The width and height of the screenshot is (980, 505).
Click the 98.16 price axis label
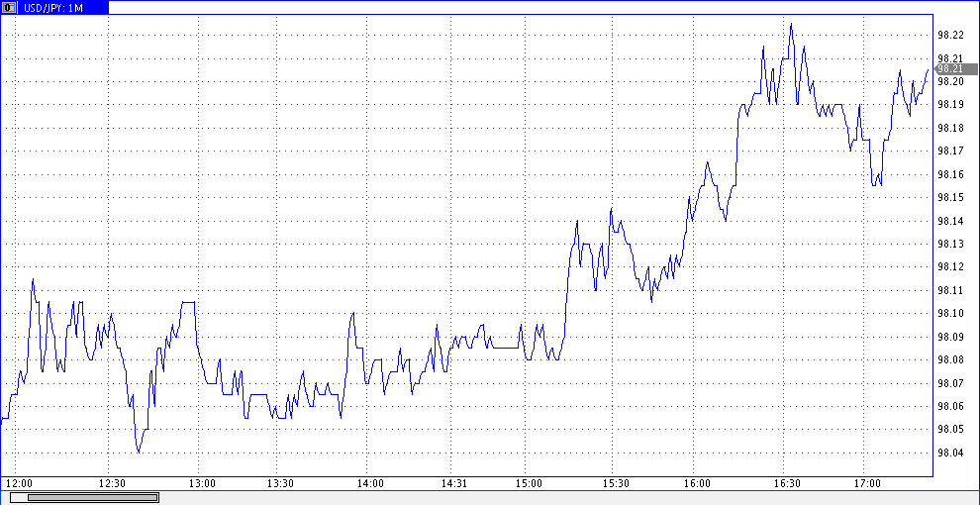(950, 174)
